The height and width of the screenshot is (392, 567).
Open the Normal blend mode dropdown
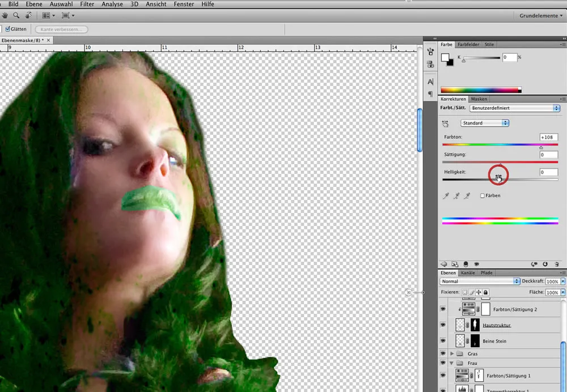pos(480,281)
